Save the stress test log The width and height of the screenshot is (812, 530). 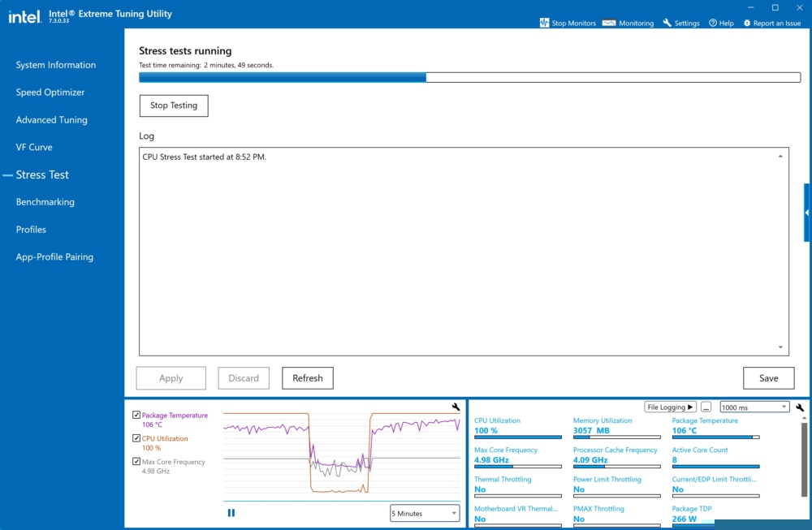pos(768,378)
